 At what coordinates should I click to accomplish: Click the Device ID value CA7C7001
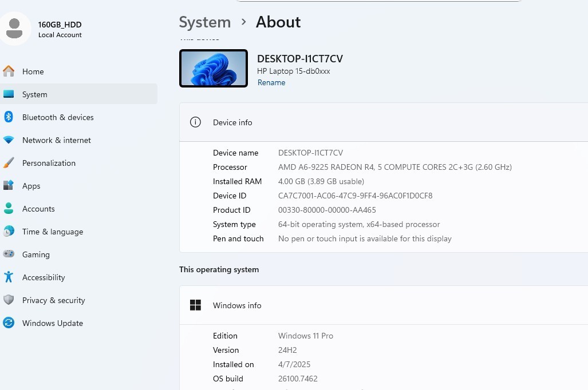[x=355, y=195]
